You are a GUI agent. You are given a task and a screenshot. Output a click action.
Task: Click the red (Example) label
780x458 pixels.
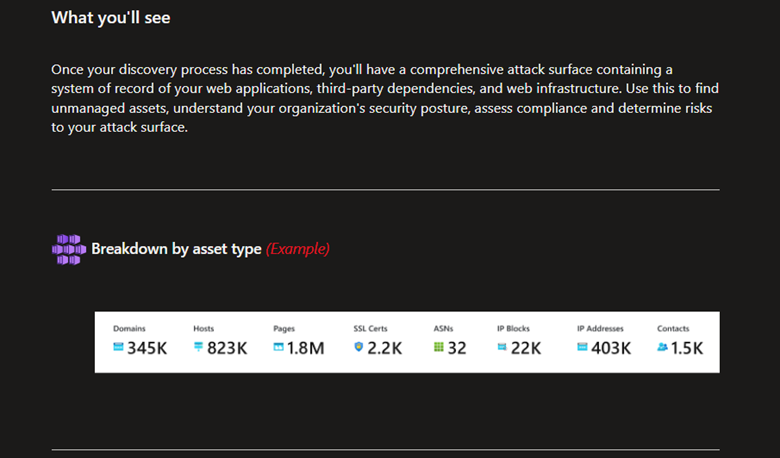click(297, 249)
